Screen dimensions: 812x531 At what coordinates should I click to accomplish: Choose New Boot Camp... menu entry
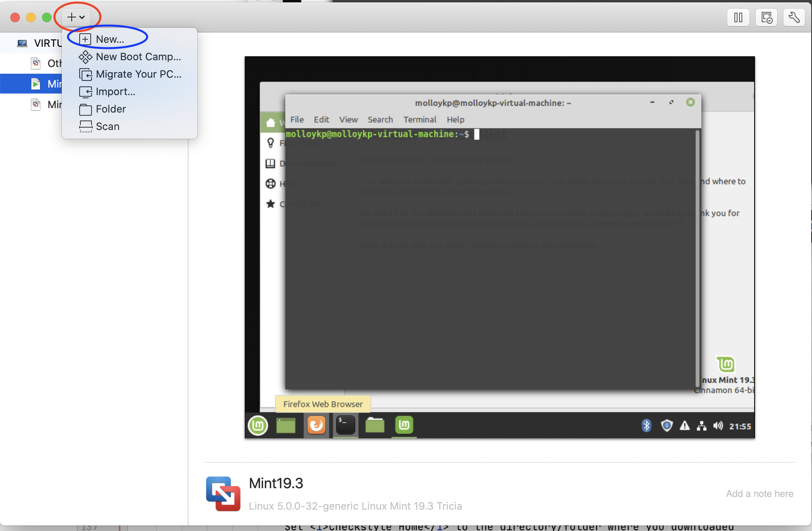(138, 57)
